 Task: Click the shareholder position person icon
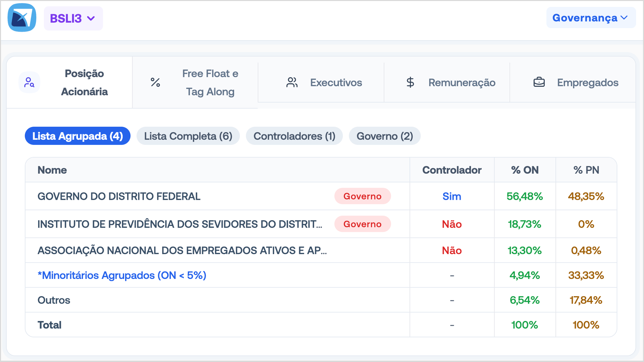[29, 82]
